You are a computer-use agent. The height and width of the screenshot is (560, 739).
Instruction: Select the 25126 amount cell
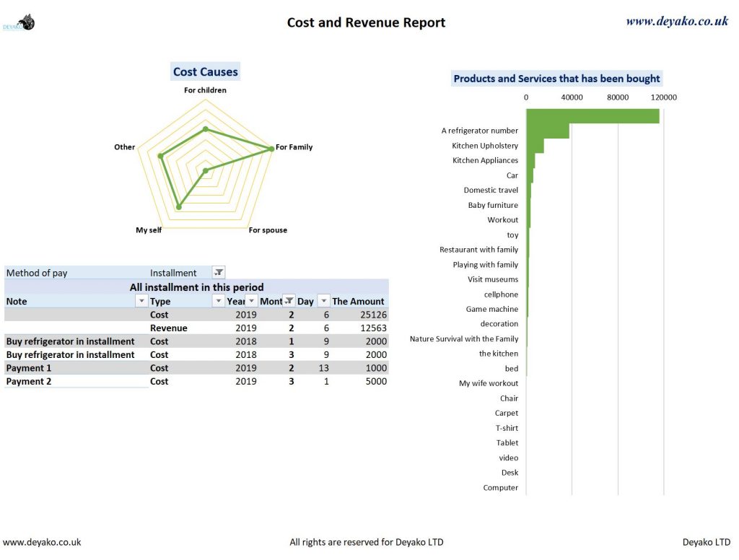pyautogui.click(x=375, y=314)
